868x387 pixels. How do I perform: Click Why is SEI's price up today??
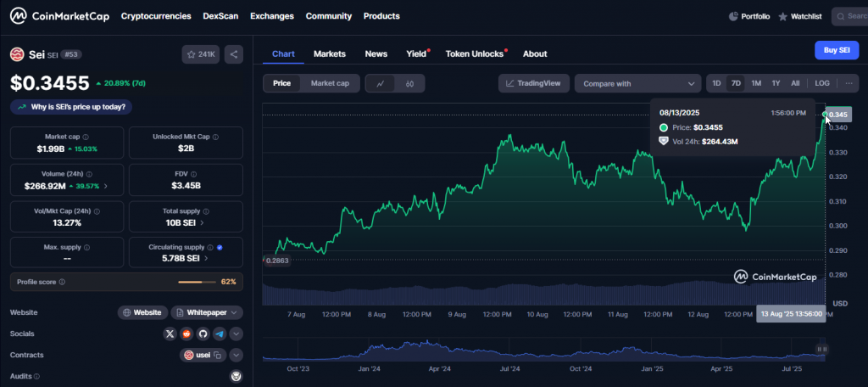[71, 107]
